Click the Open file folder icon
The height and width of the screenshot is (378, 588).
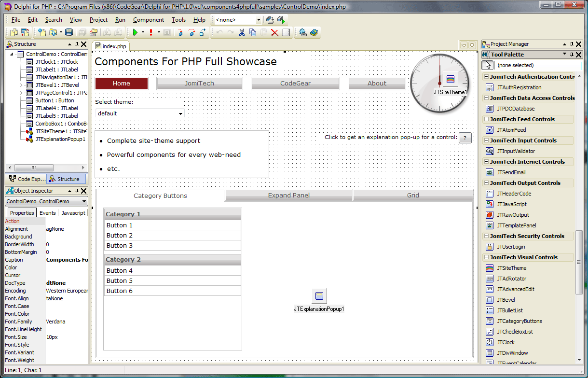[53, 32]
